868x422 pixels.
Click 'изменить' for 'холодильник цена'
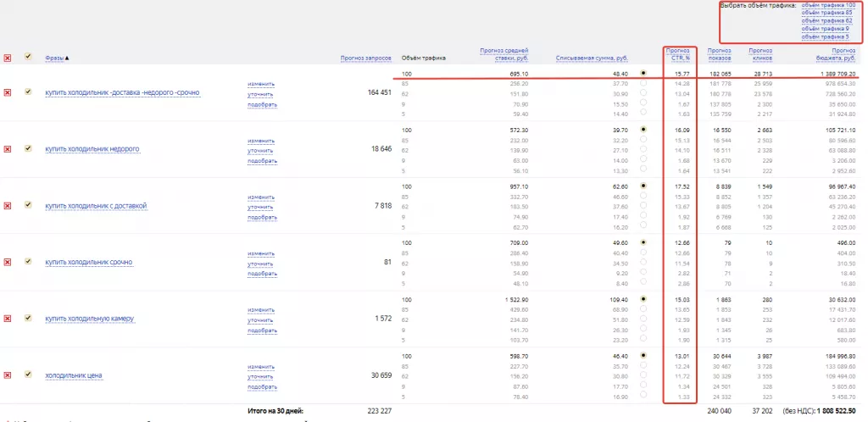click(x=261, y=367)
